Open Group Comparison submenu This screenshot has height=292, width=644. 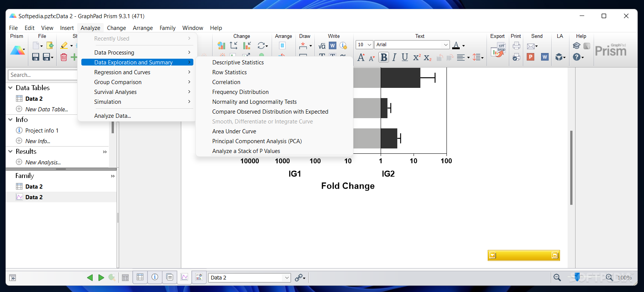point(137,82)
